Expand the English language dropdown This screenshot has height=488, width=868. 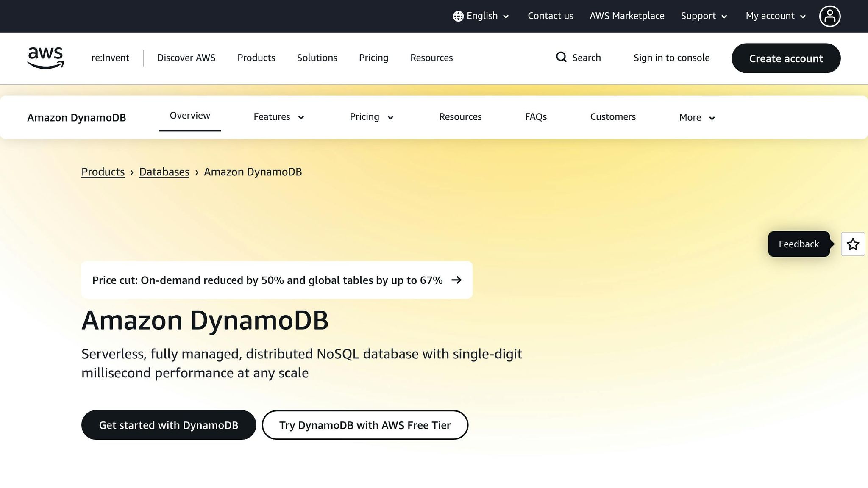482,16
